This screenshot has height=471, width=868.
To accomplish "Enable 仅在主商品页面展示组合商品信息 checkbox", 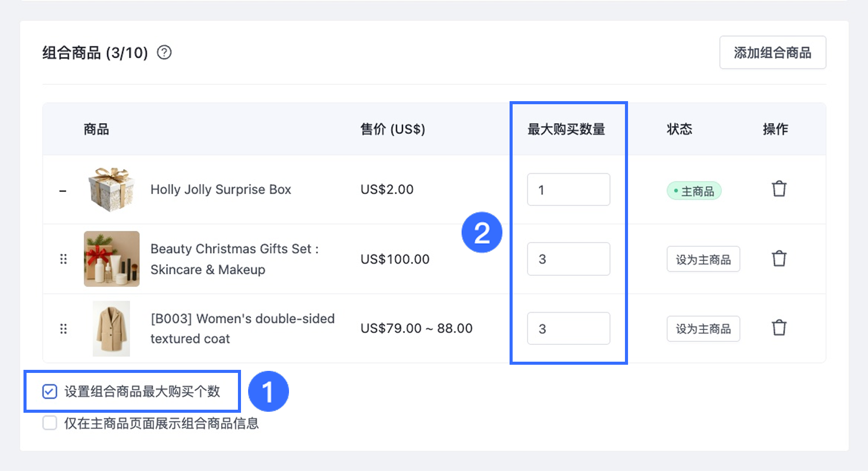I will click(x=50, y=423).
